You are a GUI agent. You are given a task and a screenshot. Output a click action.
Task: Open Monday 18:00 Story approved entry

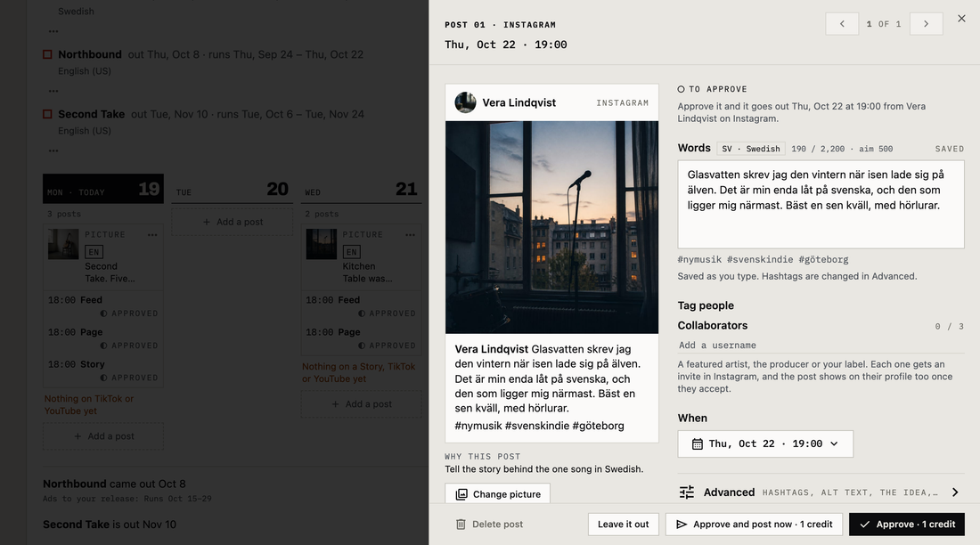pyautogui.click(x=103, y=370)
